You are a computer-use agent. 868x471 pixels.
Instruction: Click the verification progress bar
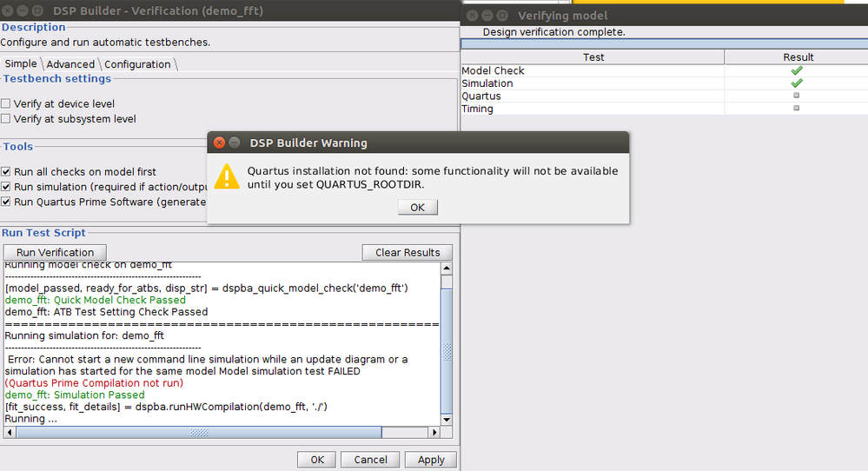tap(665, 43)
